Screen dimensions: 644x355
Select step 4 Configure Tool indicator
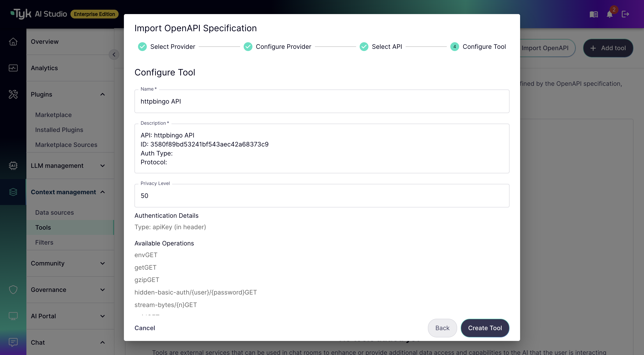454,47
